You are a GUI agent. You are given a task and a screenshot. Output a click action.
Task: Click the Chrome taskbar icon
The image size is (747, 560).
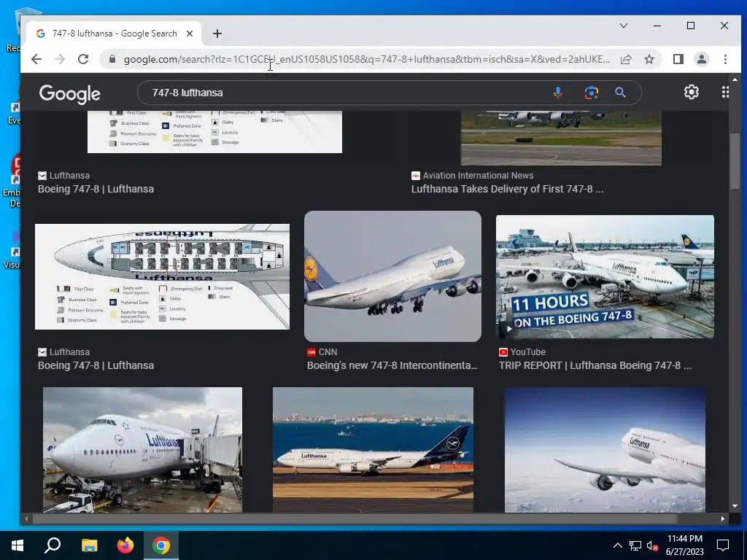pyautogui.click(x=161, y=545)
